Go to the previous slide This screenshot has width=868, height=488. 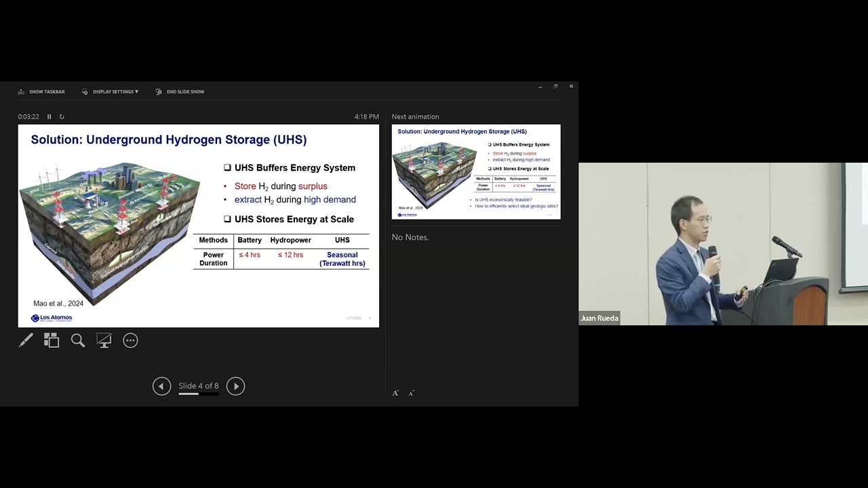click(161, 386)
